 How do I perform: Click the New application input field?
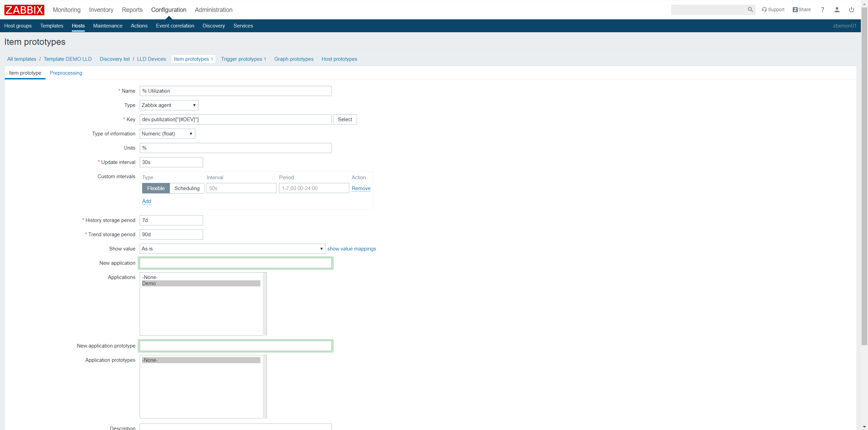[x=235, y=263]
